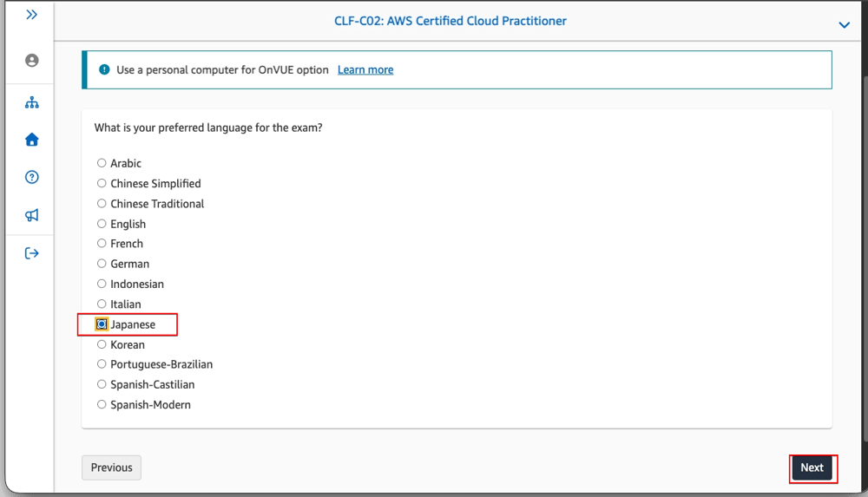Image resolution: width=868 pixels, height=497 pixels.
Task: Choose Korean as exam language
Action: point(102,344)
